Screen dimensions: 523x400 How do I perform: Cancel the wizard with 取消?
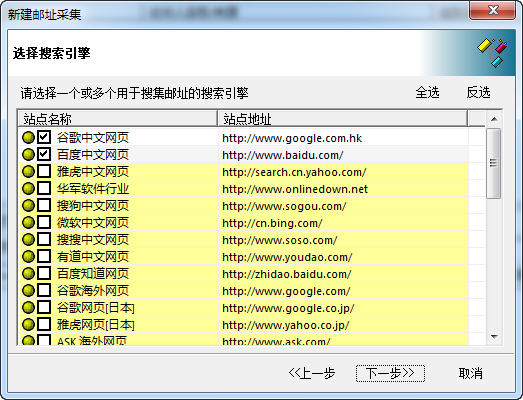pos(471,373)
